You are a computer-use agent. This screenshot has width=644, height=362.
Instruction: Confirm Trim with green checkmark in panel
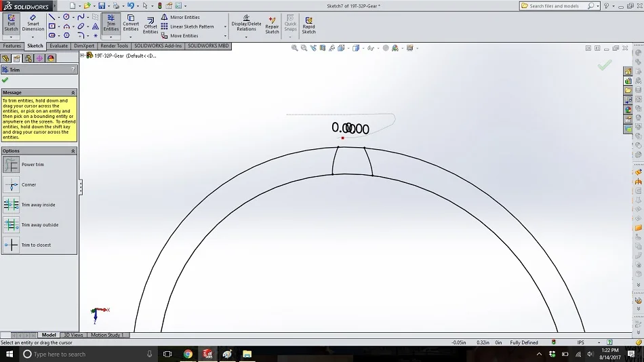(5, 80)
